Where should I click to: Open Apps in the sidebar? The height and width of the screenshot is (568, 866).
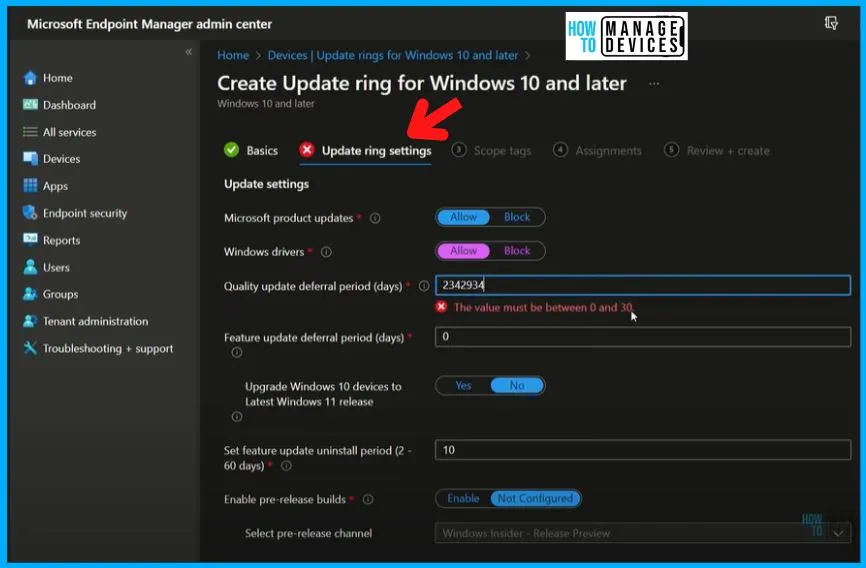(x=55, y=186)
